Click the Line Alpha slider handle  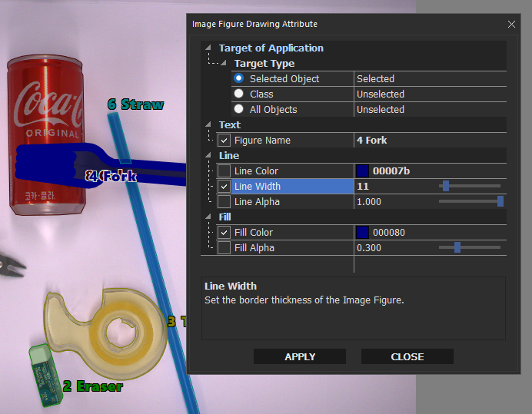500,201
